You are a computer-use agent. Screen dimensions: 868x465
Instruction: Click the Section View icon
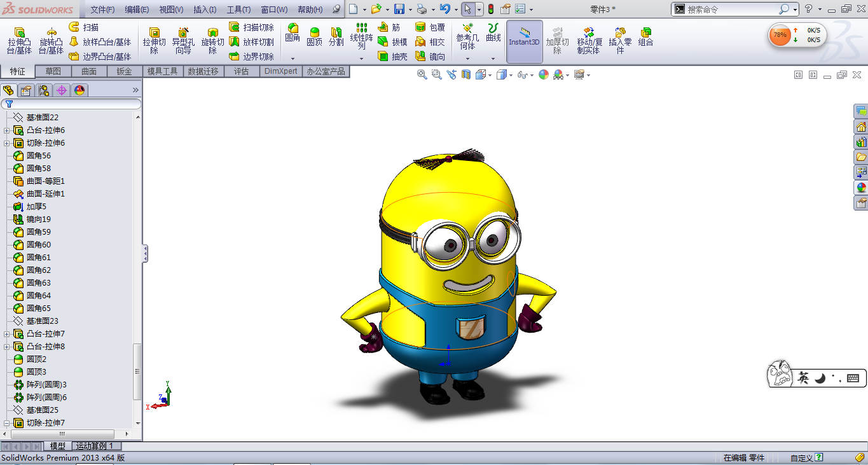click(466, 74)
